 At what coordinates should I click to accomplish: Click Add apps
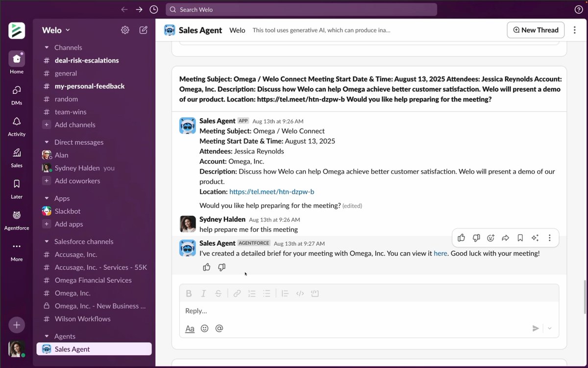point(94,224)
